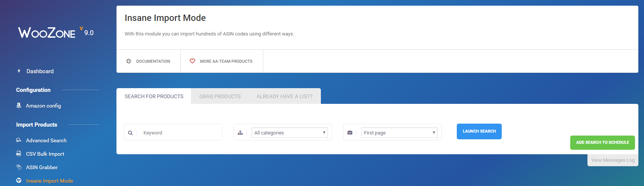This screenshot has width=644, height=186.
Task: Go to Advanced Search
Action: coord(46,141)
